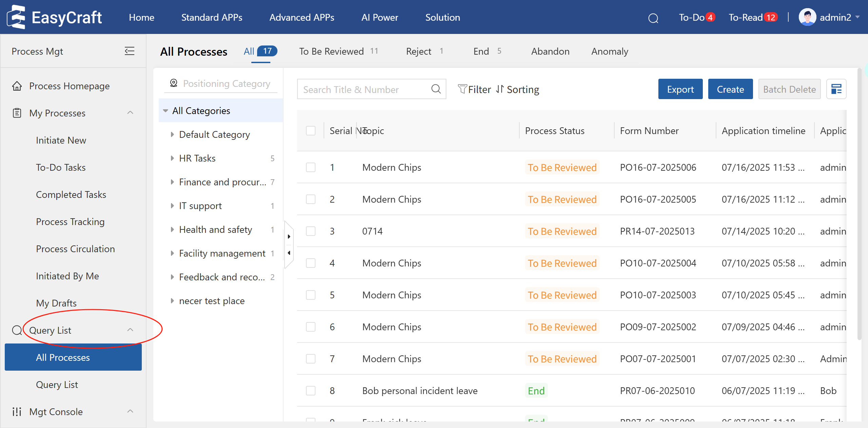
Task: Check the select-all header checkbox
Action: point(310,131)
